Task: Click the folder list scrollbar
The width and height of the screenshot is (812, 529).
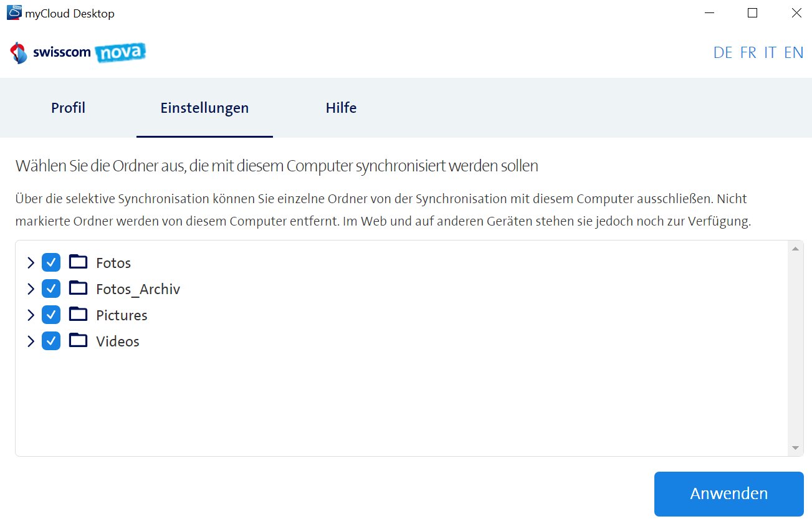Action: coord(795,349)
